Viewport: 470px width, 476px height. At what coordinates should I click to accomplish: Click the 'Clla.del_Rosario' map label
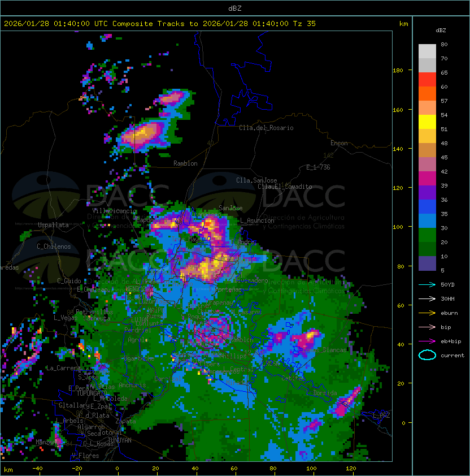tap(266, 128)
